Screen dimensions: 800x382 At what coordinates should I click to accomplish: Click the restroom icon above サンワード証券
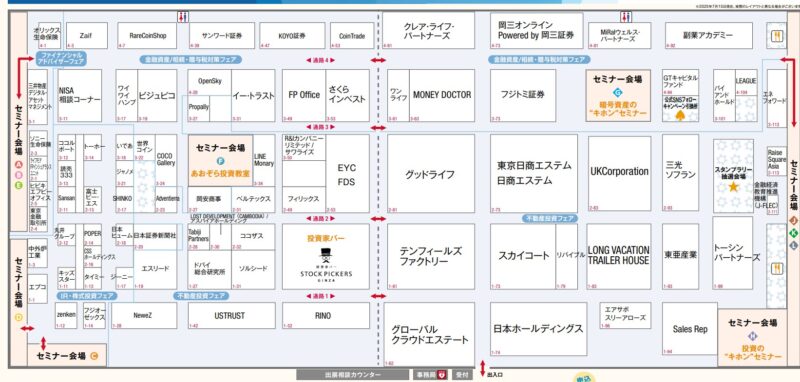click(183, 17)
